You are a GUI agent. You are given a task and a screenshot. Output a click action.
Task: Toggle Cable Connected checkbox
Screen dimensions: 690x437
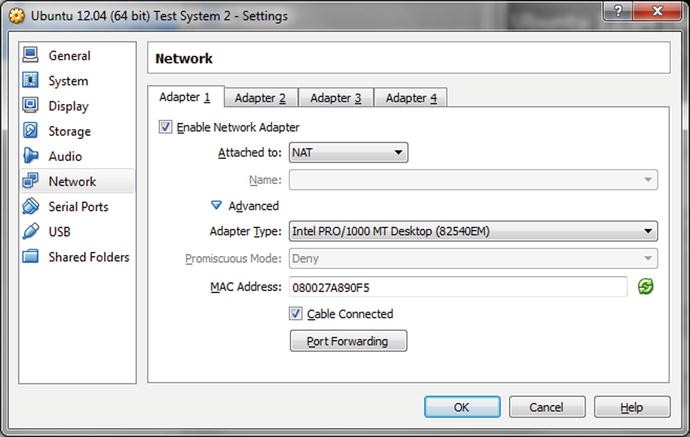tap(296, 314)
